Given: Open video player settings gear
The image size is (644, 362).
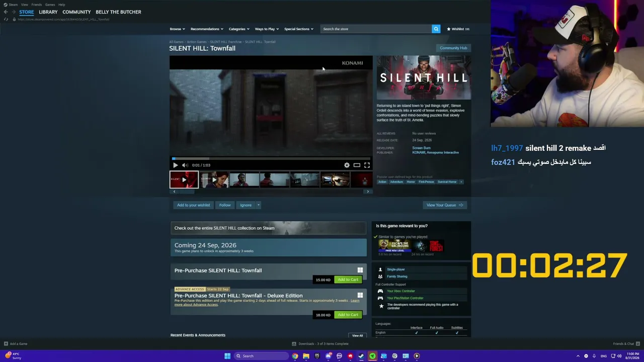Looking at the screenshot, I should (x=347, y=165).
